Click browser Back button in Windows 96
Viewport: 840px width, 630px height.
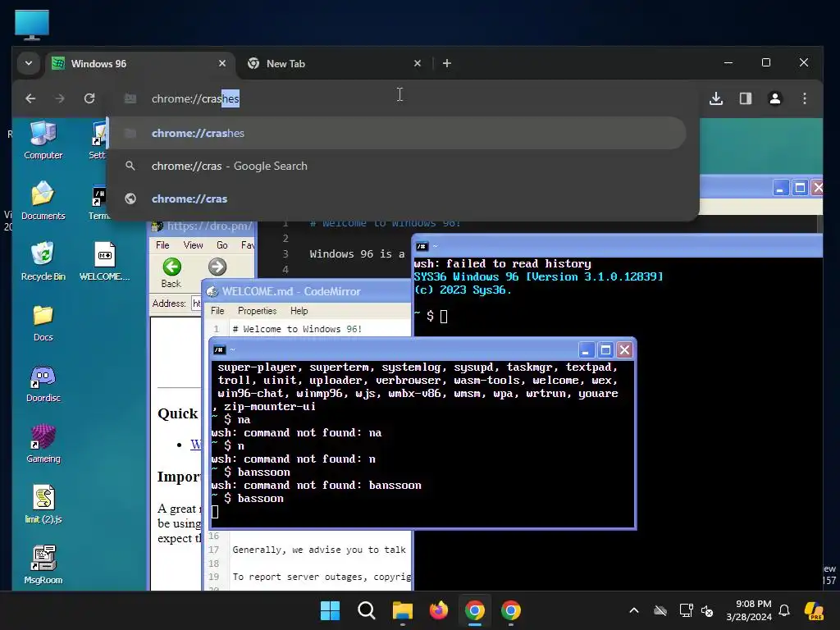pyautogui.click(x=171, y=272)
